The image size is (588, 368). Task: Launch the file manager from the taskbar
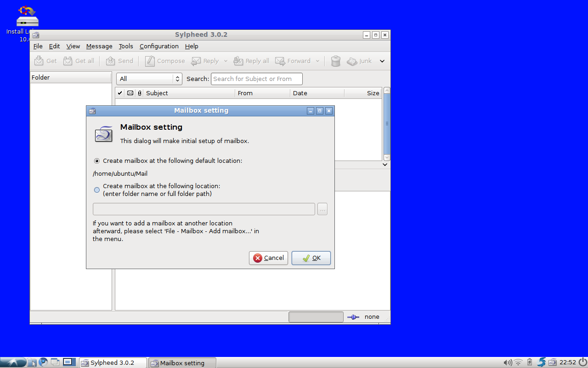[x=32, y=362]
